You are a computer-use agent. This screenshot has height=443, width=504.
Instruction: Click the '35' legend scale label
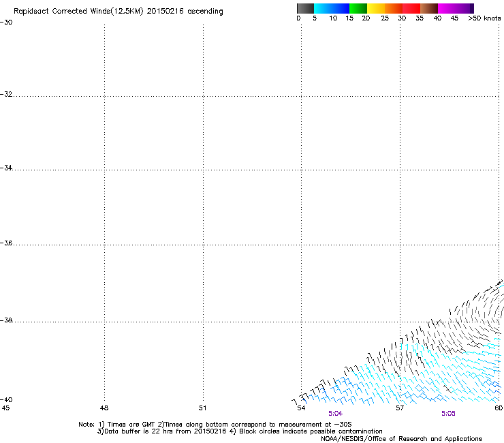coord(420,18)
